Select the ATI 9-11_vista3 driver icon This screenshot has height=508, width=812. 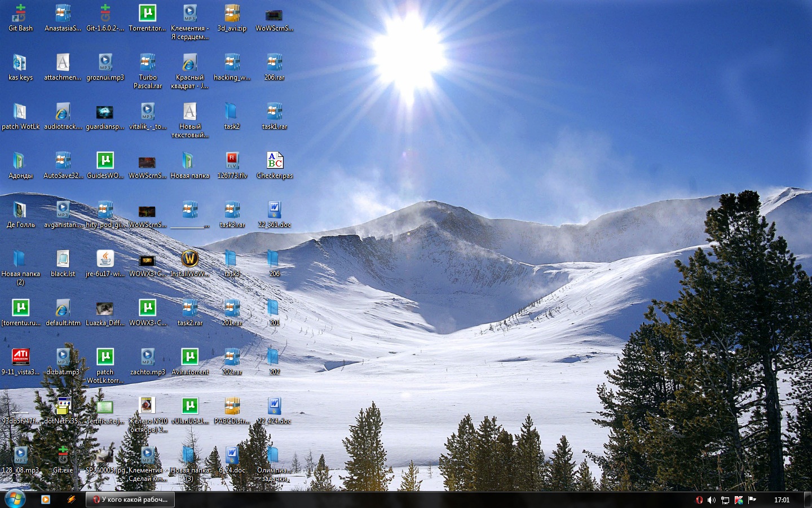point(21,358)
